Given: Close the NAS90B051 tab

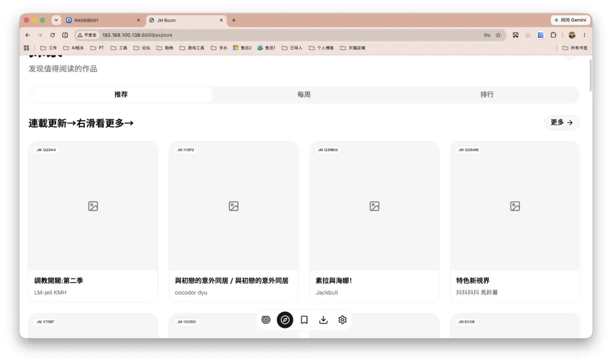Looking at the screenshot, I should click(x=138, y=20).
